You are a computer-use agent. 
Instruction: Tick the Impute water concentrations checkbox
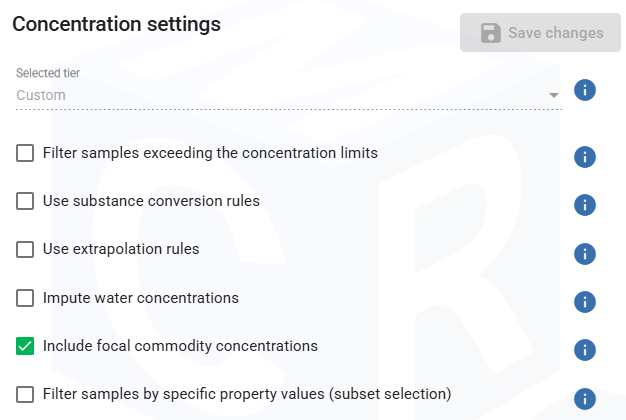(25, 298)
